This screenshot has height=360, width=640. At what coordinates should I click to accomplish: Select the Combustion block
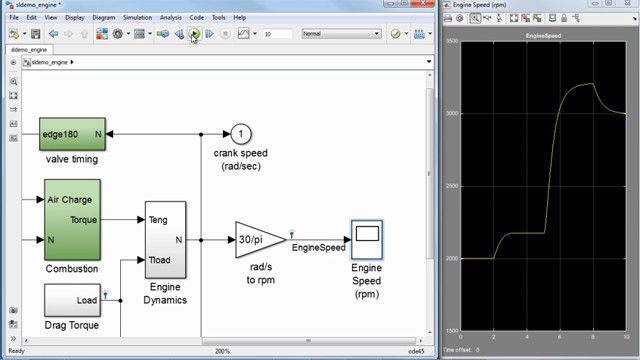coord(72,220)
